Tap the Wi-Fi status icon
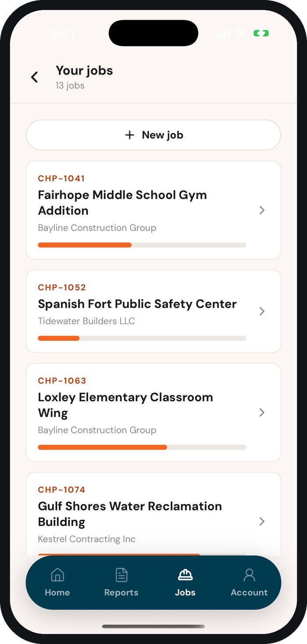The height and width of the screenshot is (644, 307). 241,33
